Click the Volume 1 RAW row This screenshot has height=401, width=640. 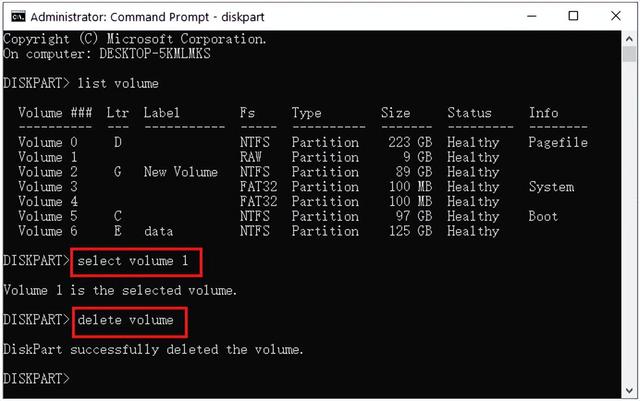pyautogui.click(x=259, y=157)
